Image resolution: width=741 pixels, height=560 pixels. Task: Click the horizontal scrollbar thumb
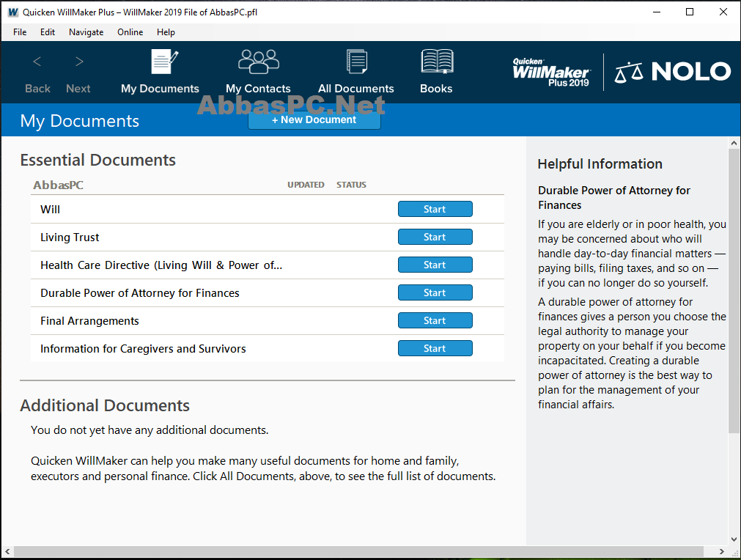point(358,551)
